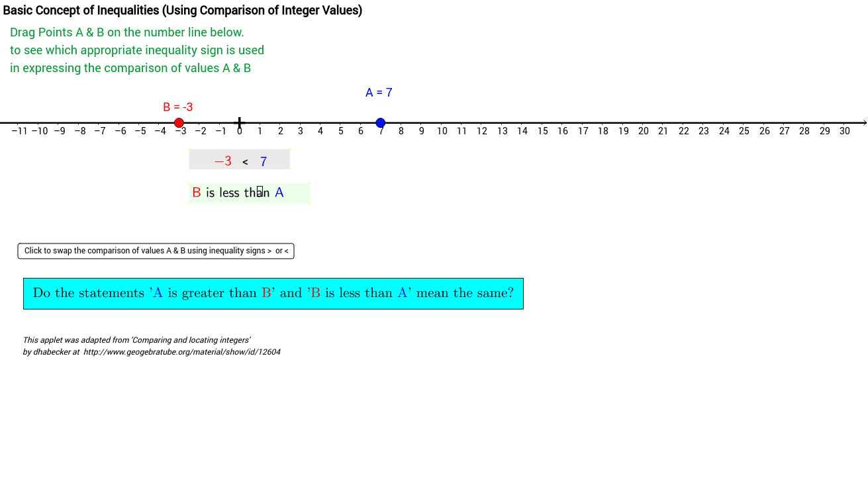
Task: Click number 28 on the number line
Action: (804, 131)
